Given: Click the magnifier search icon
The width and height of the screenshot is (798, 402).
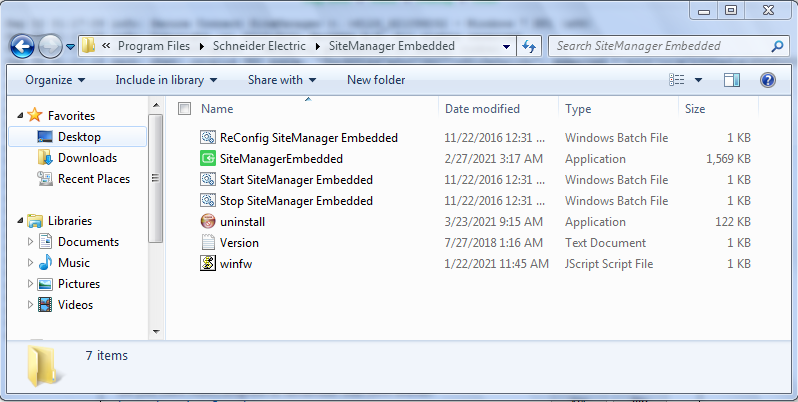Looking at the screenshot, I should (777, 46).
